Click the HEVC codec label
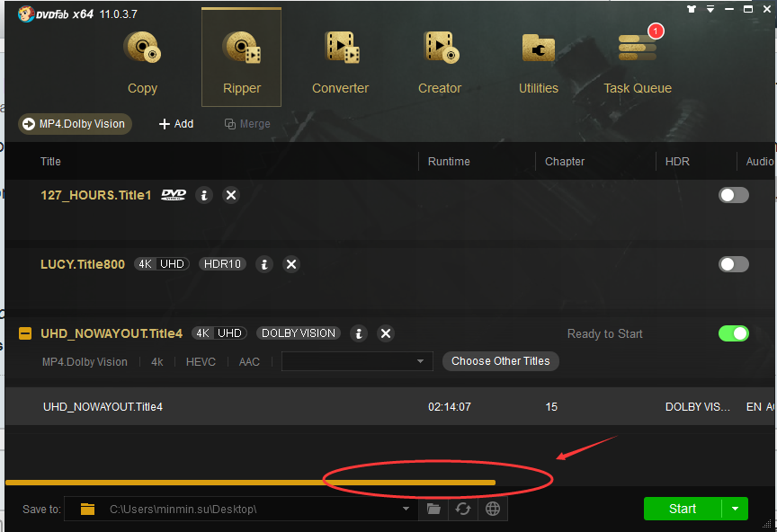Viewport: 777px width, 532px height. [x=201, y=362]
